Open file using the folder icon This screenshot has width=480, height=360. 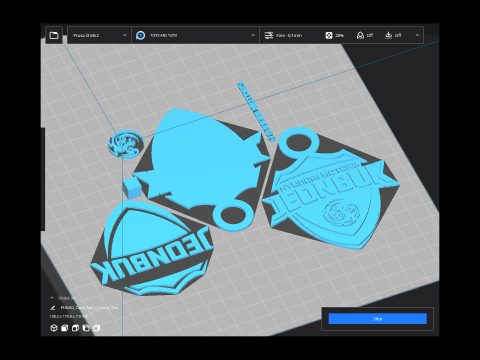pos(54,35)
